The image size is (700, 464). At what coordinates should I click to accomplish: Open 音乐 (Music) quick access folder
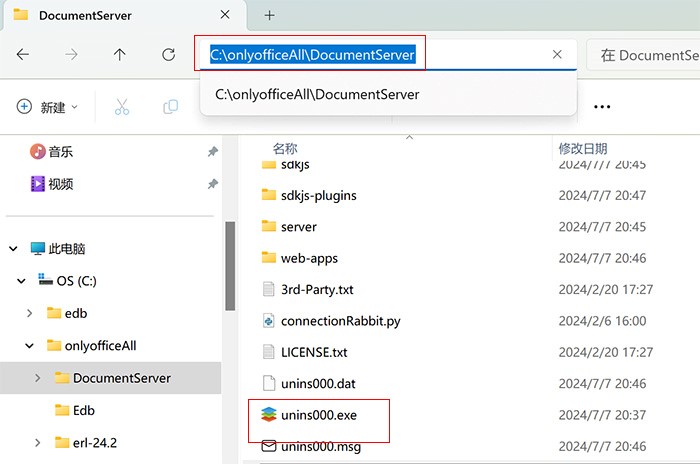[51, 151]
